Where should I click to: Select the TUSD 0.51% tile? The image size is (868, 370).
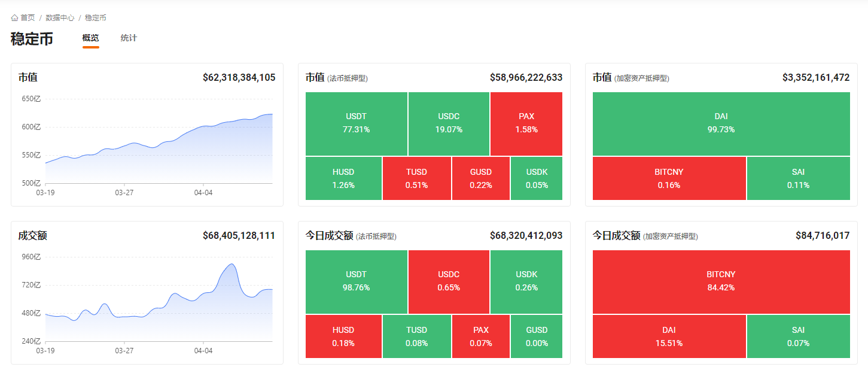click(x=416, y=178)
